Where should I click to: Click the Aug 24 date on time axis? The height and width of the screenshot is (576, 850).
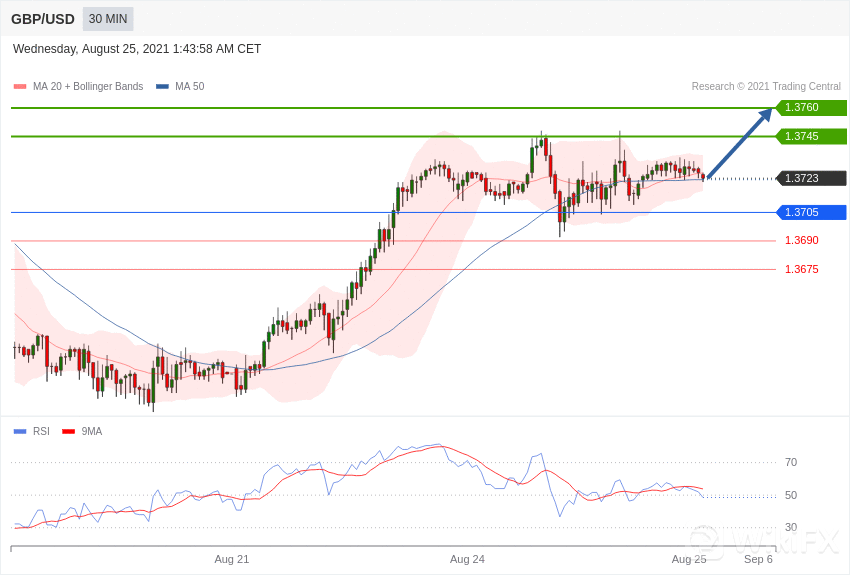click(x=467, y=559)
